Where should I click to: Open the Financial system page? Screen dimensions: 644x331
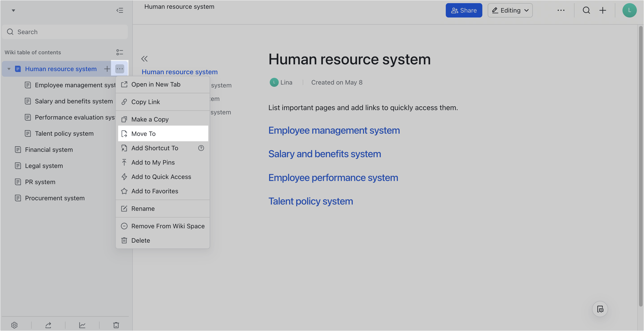click(x=49, y=150)
